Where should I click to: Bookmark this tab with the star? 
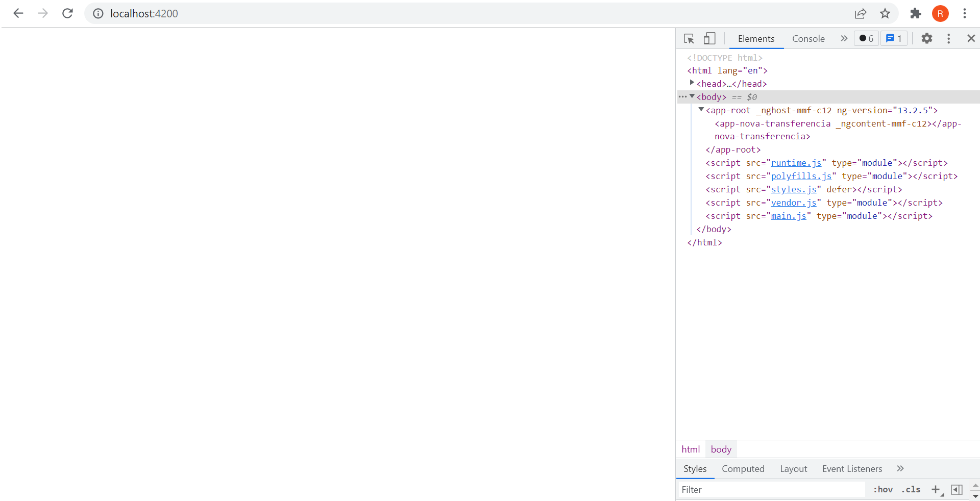pyautogui.click(x=885, y=14)
